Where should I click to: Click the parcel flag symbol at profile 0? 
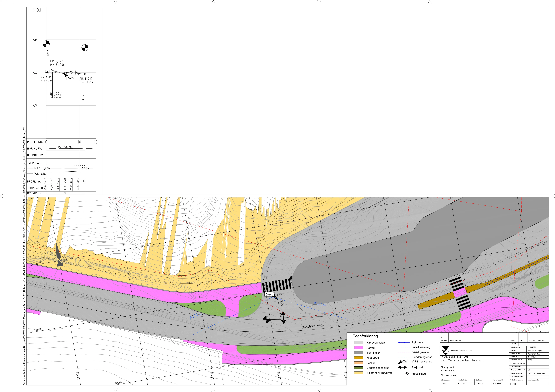[46, 44]
